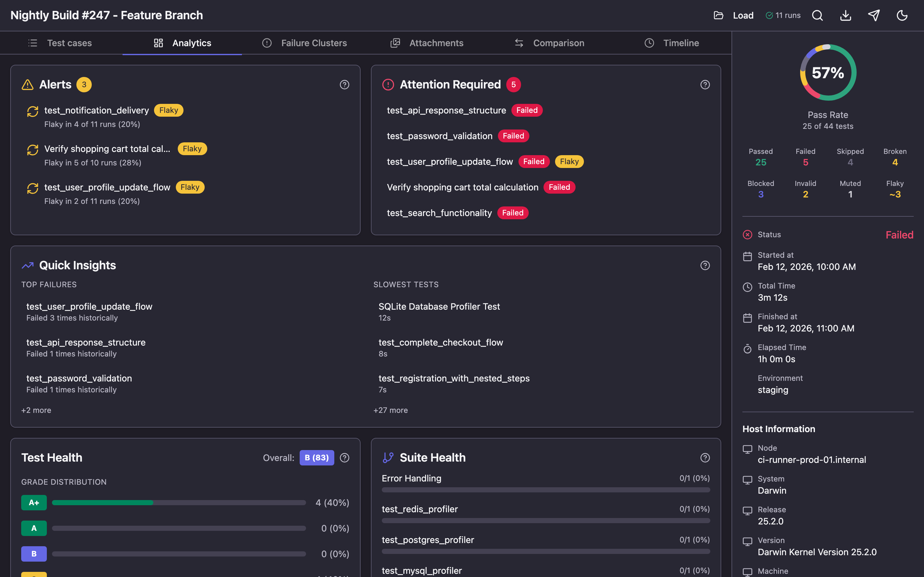924x577 pixels.
Task: Open the search icon in the top bar
Action: tap(817, 15)
